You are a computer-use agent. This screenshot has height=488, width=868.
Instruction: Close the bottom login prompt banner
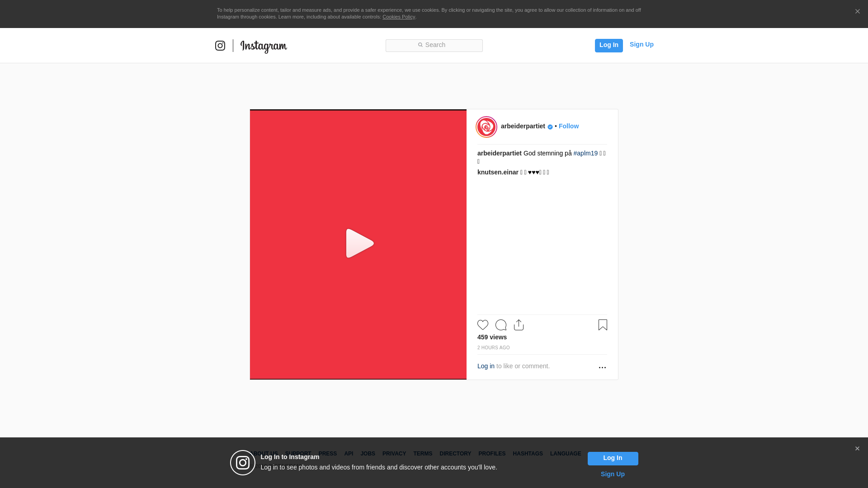pyautogui.click(x=857, y=449)
